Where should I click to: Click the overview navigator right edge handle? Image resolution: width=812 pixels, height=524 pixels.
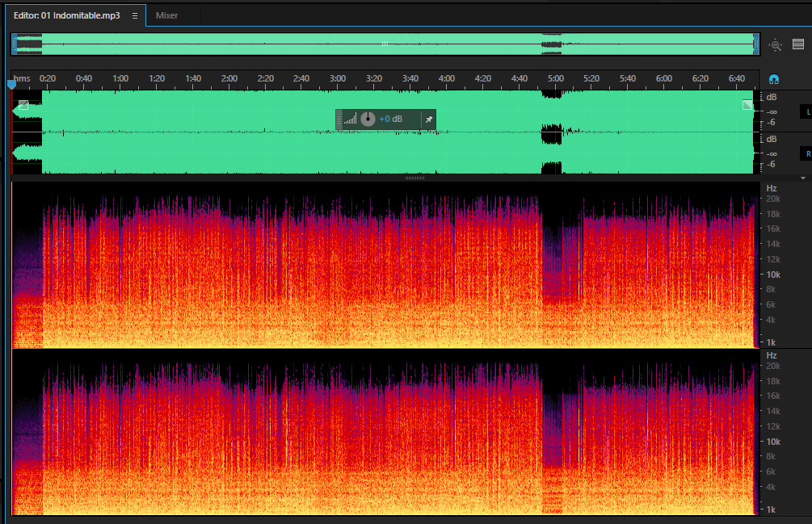click(x=756, y=44)
